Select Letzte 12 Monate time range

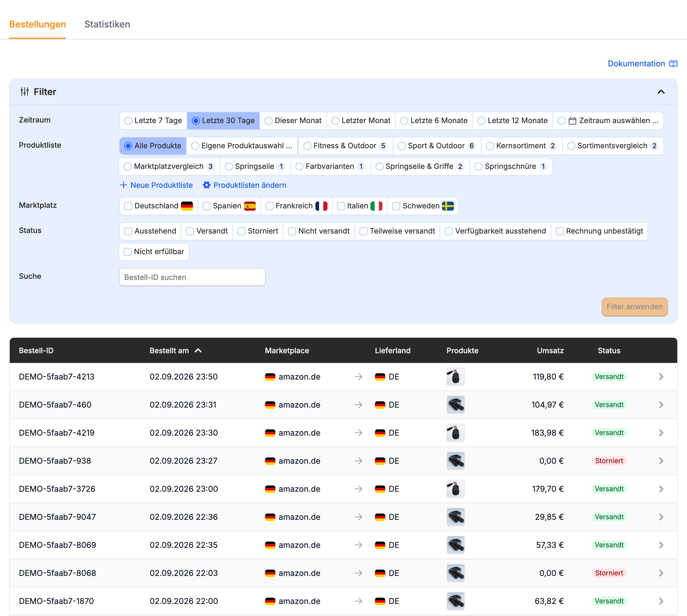(513, 121)
